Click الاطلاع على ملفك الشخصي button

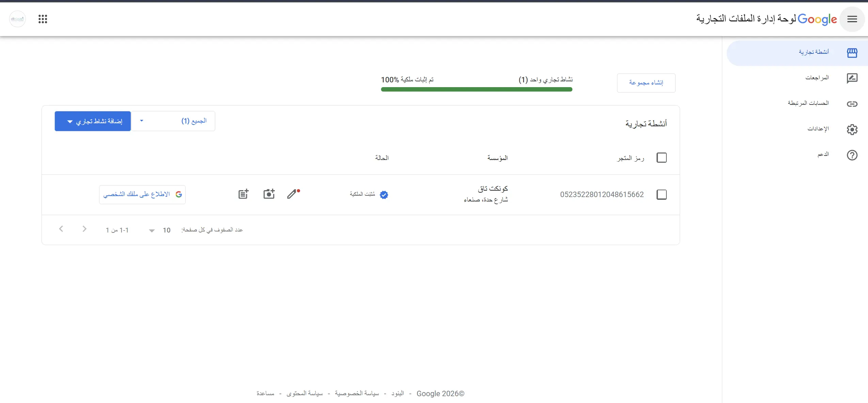pos(142,195)
